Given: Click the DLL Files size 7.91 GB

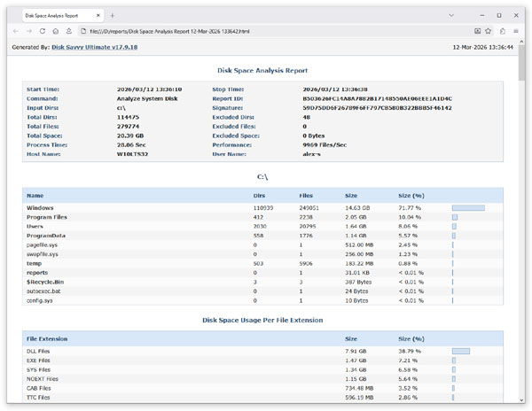Looking at the screenshot, I should coord(356,352).
